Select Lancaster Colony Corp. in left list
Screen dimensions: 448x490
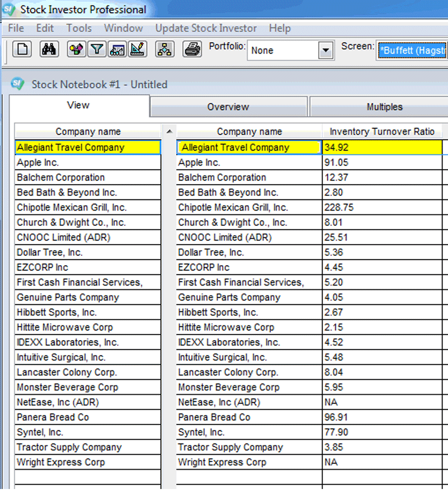click(88, 372)
